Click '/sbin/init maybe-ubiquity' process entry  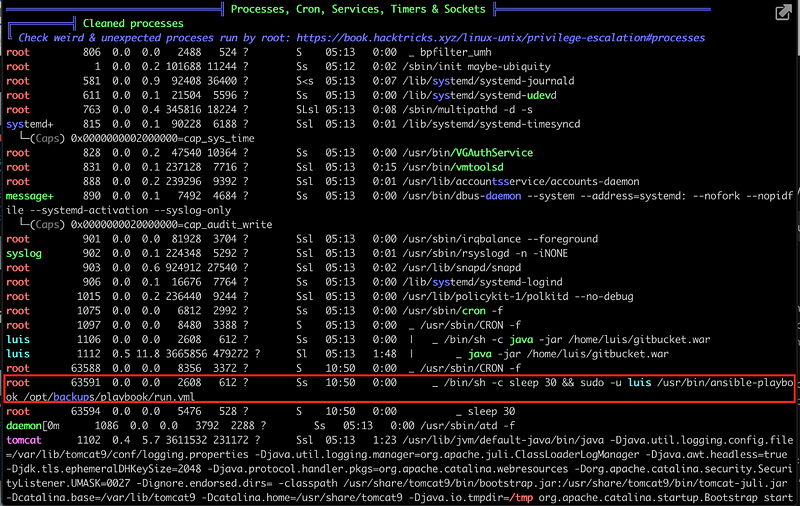coord(477,66)
